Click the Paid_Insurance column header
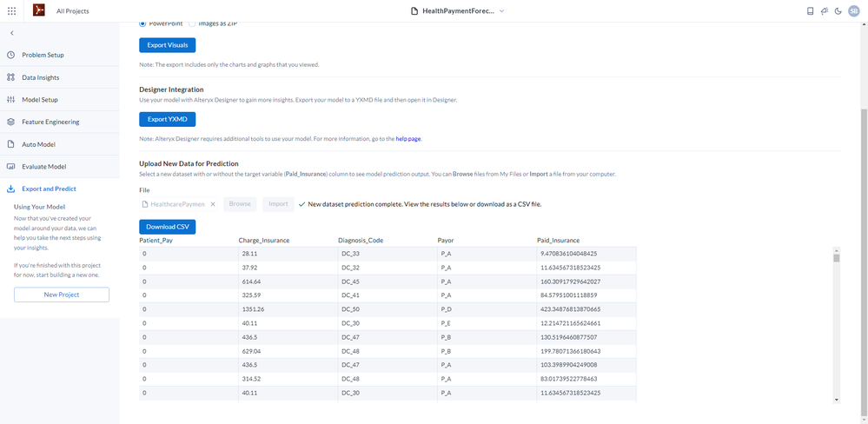 pyautogui.click(x=558, y=240)
